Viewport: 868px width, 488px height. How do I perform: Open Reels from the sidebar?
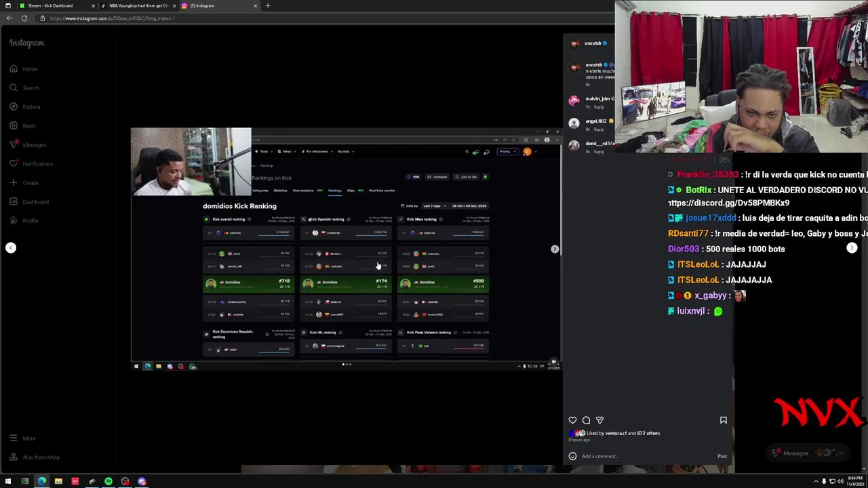tap(22, 125)
